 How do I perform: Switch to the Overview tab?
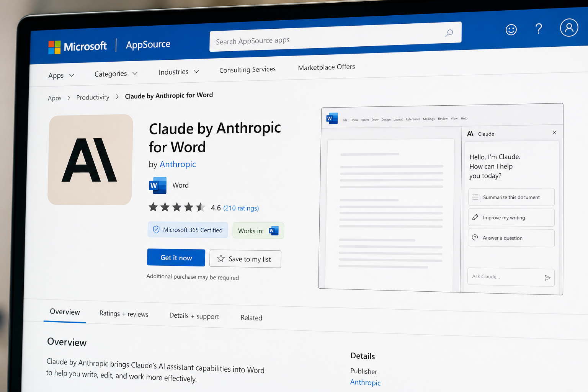[x=65, y=312]
